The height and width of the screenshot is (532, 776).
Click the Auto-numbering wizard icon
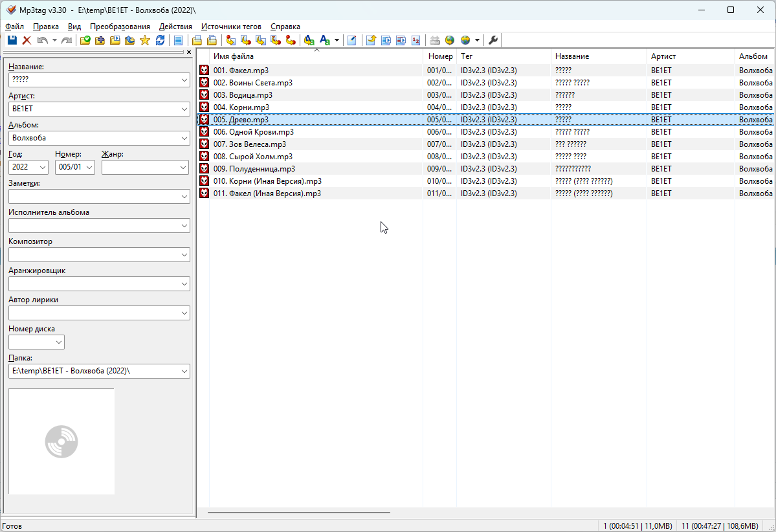click(x=416, y=40)
